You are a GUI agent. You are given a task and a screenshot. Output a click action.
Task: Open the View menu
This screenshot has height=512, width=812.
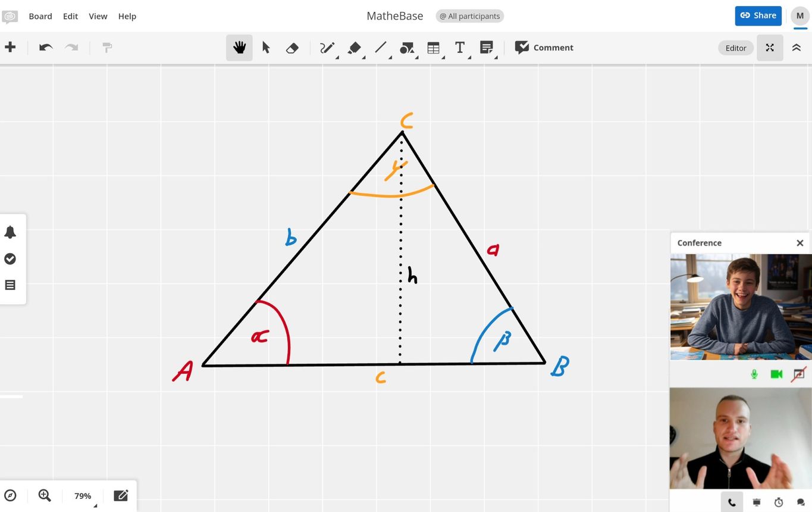[x=98, y=16]
